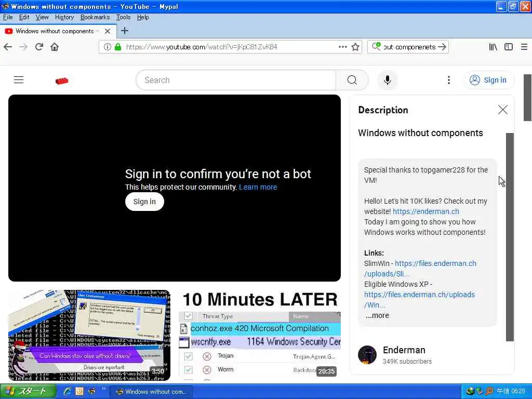Open the View menu
Screen dimensions: 532x399
click(42, 17)
